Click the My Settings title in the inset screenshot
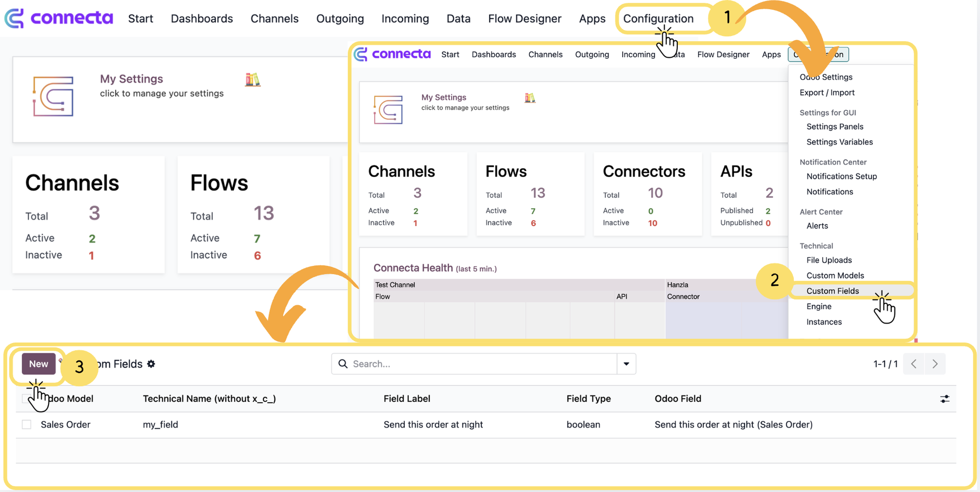The height and width of the screenshot is (492, 980). coord(444,97)
